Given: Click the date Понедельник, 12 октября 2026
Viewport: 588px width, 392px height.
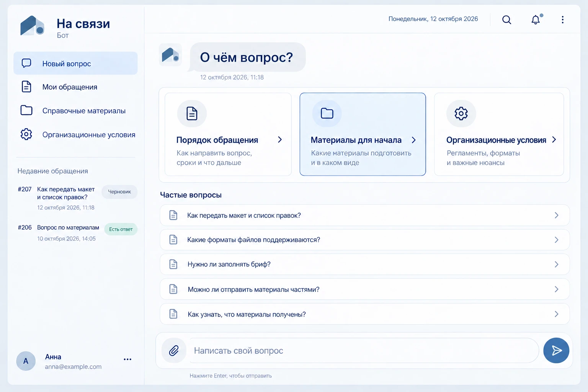Looking at the screenshot, I should pyautogui.click(x=433, y=19).
